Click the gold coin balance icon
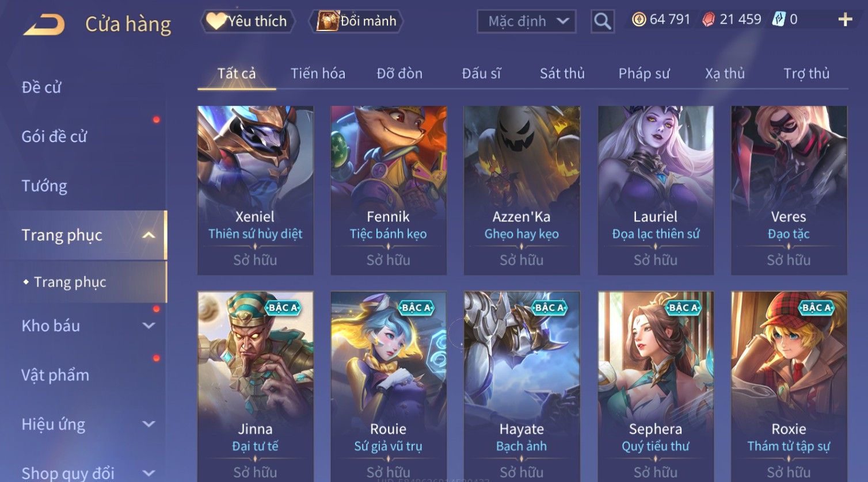The height and width of the screenshot is (482, 868). tap(639, 20)
